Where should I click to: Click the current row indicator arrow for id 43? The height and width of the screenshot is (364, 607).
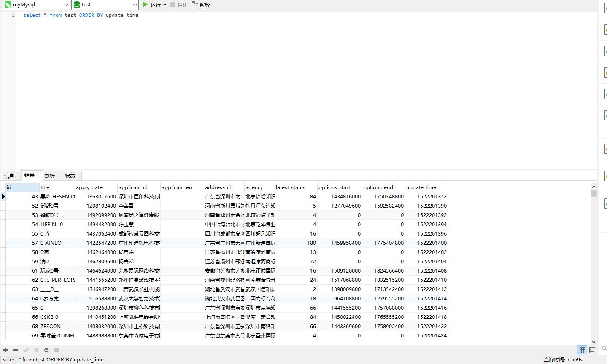click(3, 197)
